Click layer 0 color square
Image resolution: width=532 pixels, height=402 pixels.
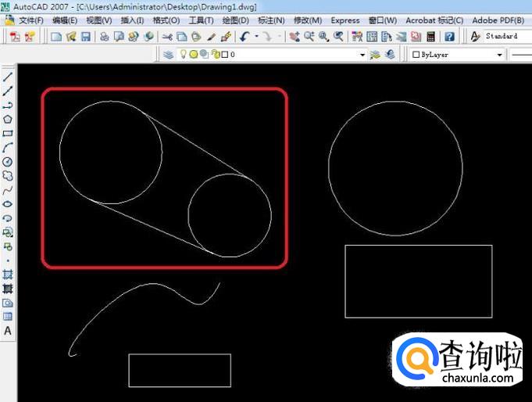coord(225,55)
